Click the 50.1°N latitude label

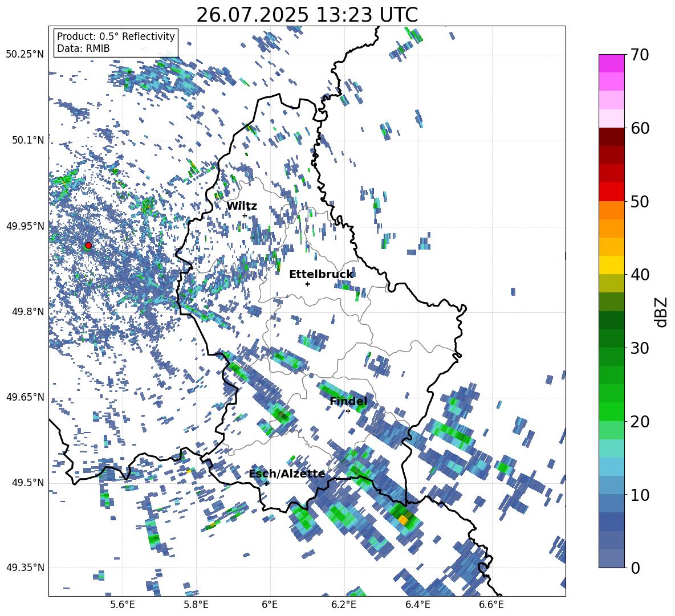(x=28, y=140)
